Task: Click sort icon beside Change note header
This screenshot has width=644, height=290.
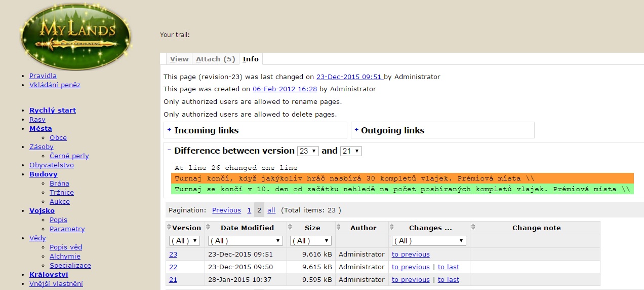Action: coord(473,228)
